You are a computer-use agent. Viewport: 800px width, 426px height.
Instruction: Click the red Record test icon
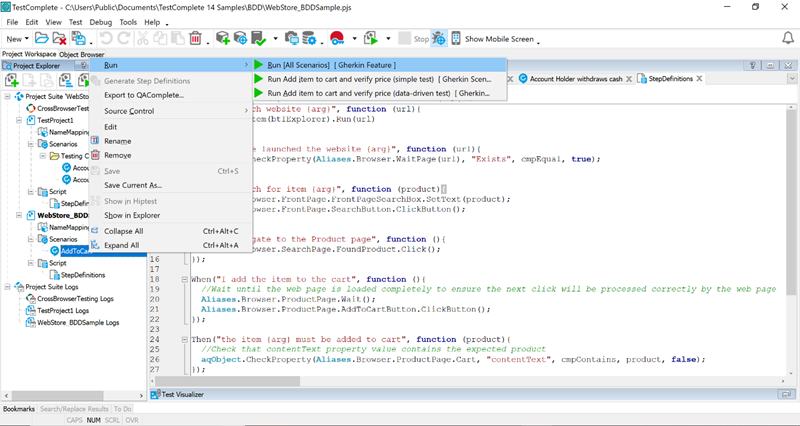(x=337, y=38)
